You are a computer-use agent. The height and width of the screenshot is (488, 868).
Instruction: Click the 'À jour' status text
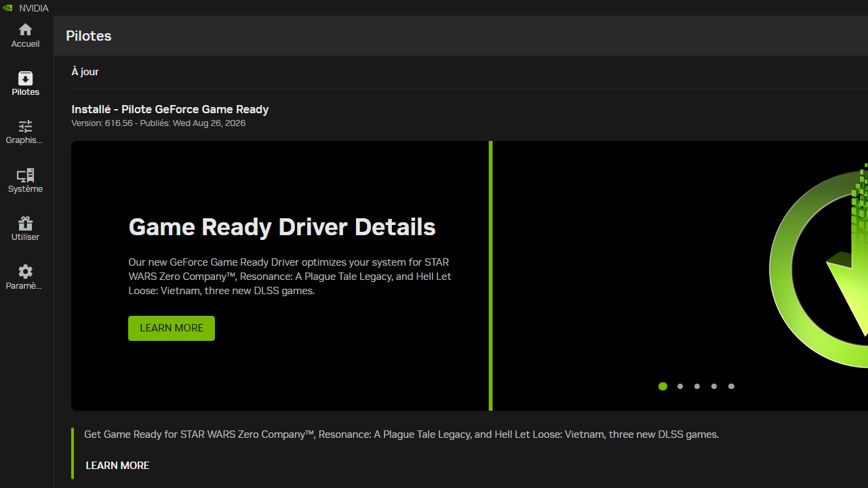coord(85,72)
